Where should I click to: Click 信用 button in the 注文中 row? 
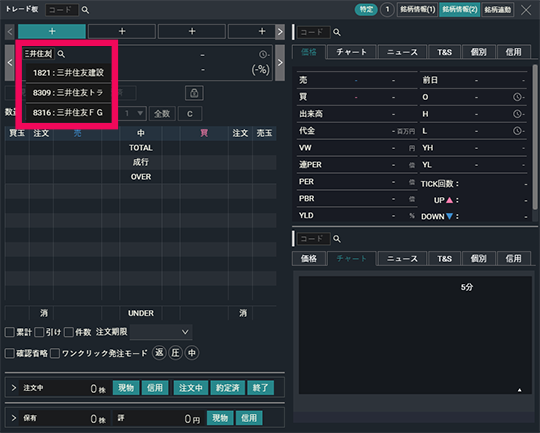pyautogui.click(x=155, y=388)
